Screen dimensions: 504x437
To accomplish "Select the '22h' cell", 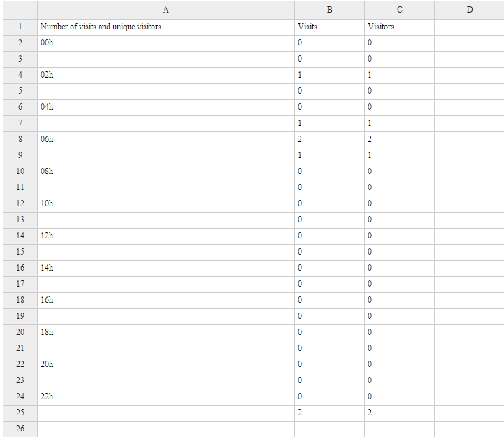I will [x=166, y=397].
